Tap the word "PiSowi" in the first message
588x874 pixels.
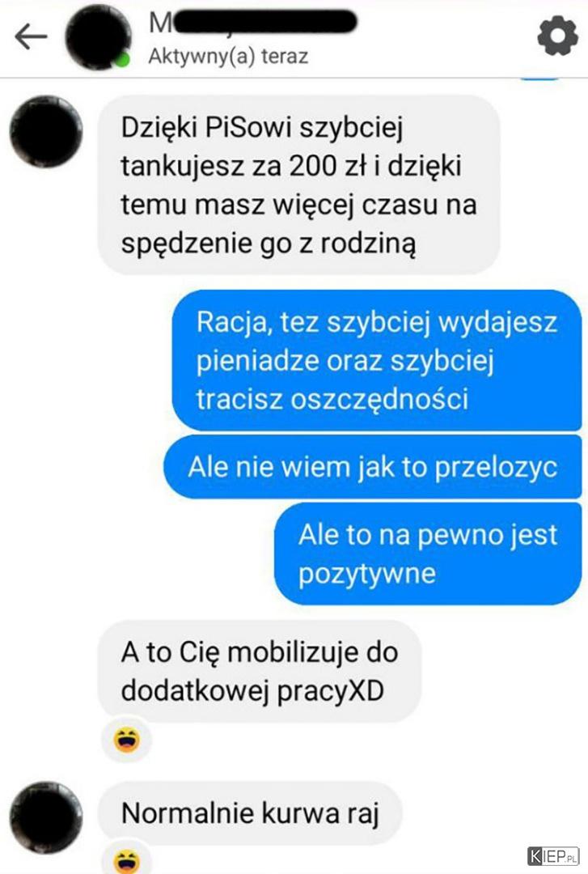248,128
